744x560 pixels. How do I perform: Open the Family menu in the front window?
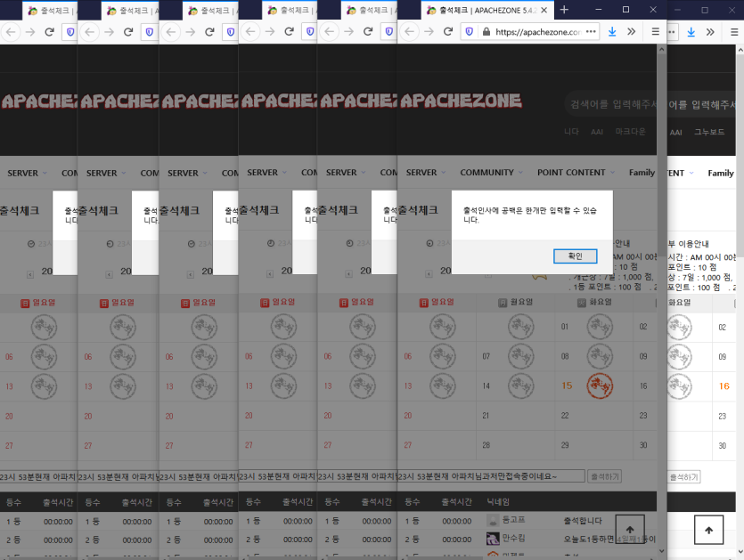[642, 173]
